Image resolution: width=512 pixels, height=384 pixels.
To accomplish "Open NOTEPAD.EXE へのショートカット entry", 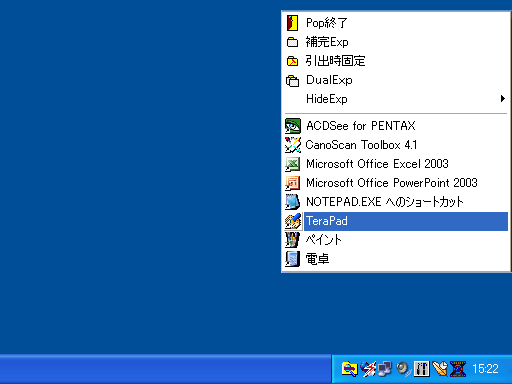I will click(396, 202).
